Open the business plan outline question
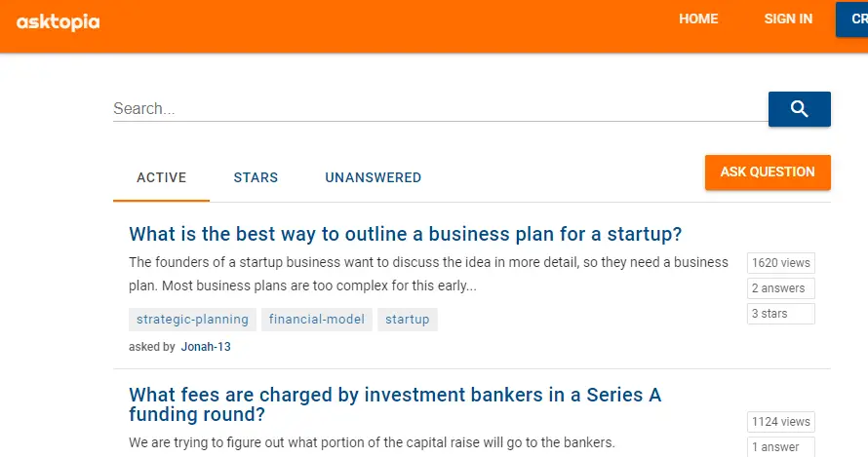Screen dimensions: 868x457 coord(405,234)
